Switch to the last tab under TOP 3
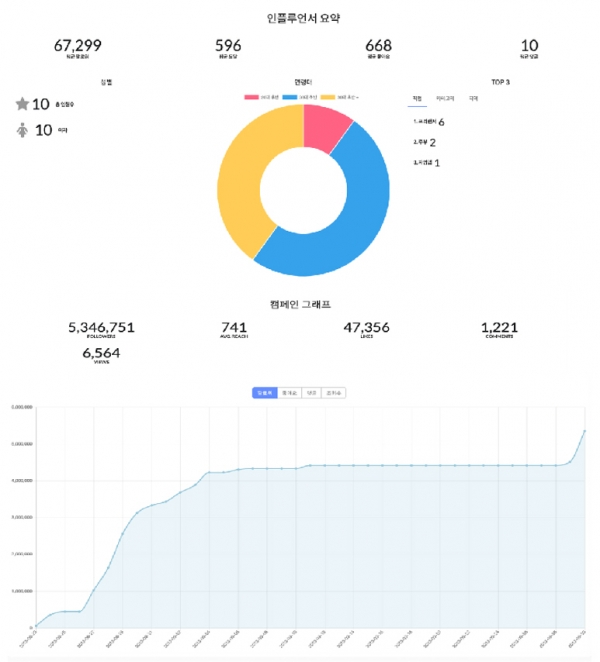 tap(473, 98)
